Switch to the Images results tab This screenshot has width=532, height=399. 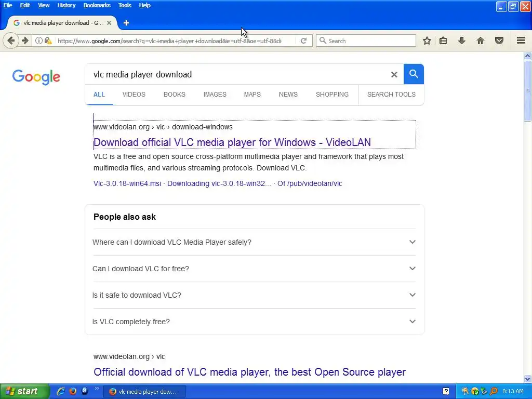pos(215,95)
